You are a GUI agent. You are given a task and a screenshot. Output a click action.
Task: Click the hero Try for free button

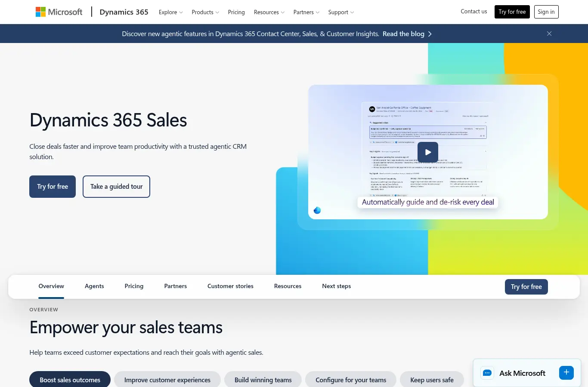point(53,187)
